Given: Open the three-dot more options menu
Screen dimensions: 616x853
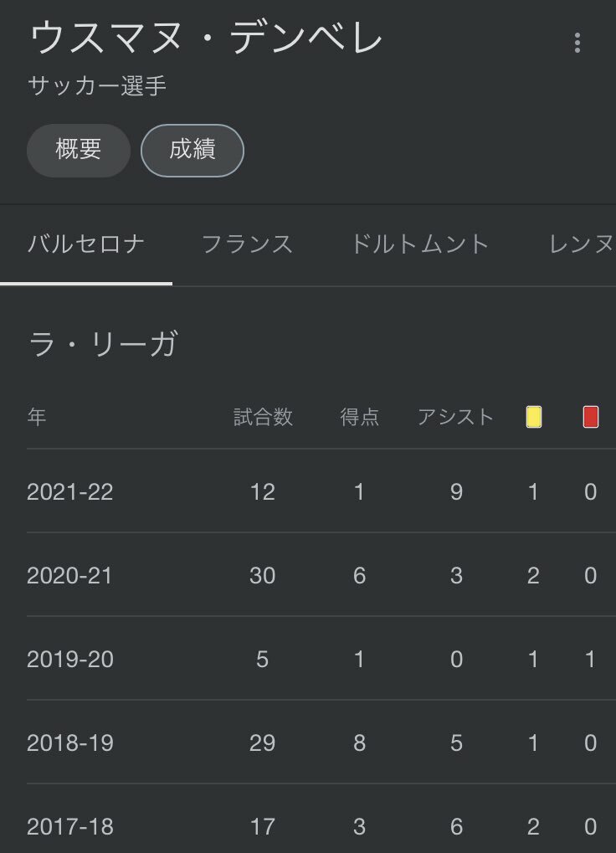Looking at the screenshot, I should (577, 43).
